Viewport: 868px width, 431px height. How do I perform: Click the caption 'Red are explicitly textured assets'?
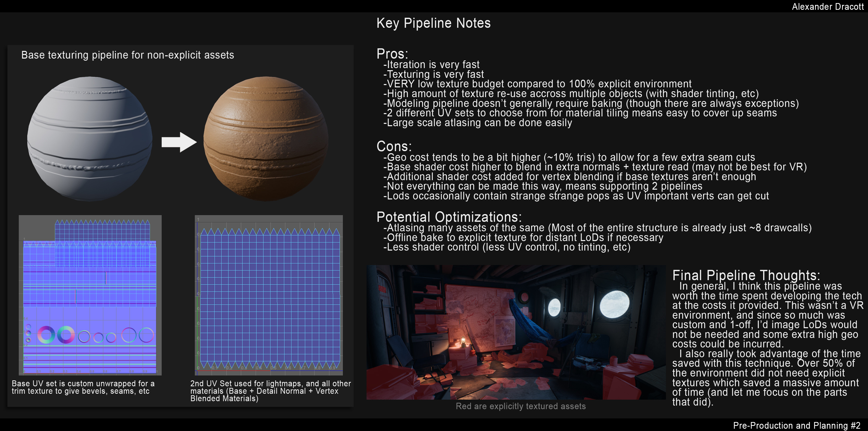520,406
